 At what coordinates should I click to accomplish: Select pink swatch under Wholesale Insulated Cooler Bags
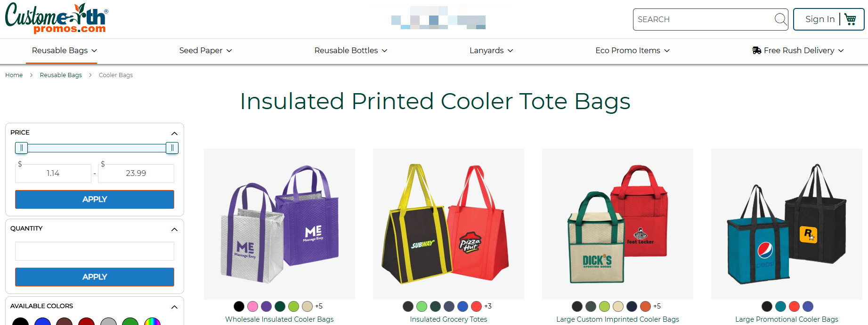[x=253, y=306]
